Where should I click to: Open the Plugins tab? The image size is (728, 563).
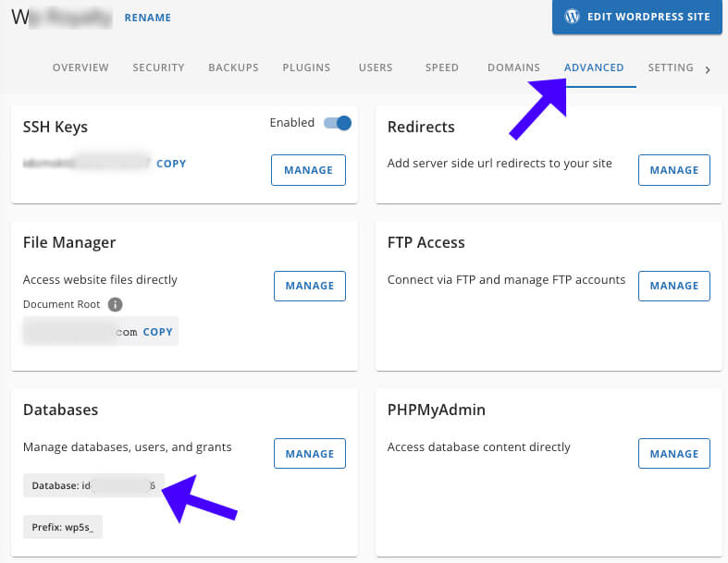(x=306, y=67)
